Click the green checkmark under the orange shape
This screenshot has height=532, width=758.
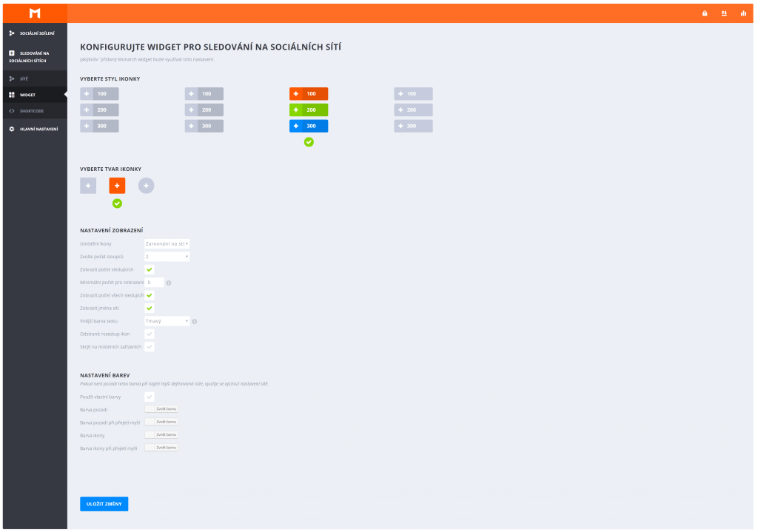tap(117, 203)
